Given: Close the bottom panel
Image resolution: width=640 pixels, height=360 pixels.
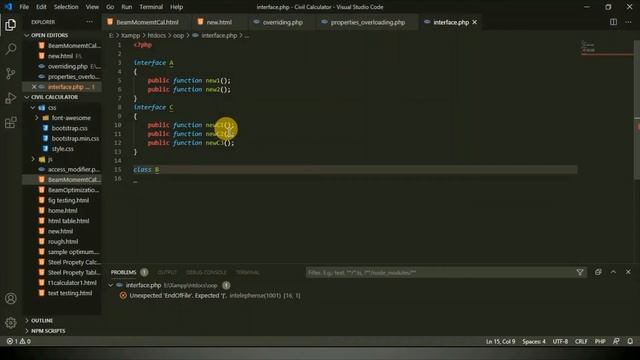Looking at the screenshot, I should pos(628,272).
